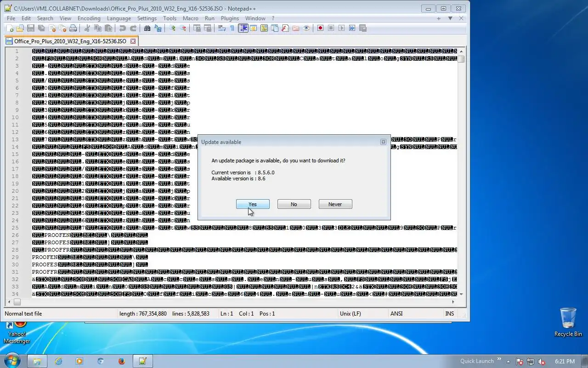Open the Language menu

[119, 18]
